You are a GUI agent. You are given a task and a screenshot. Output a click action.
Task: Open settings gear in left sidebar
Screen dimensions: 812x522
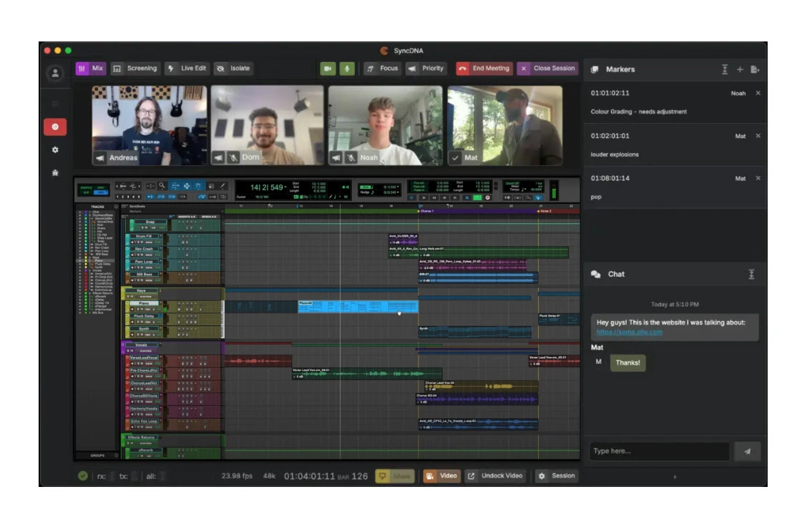55,150
